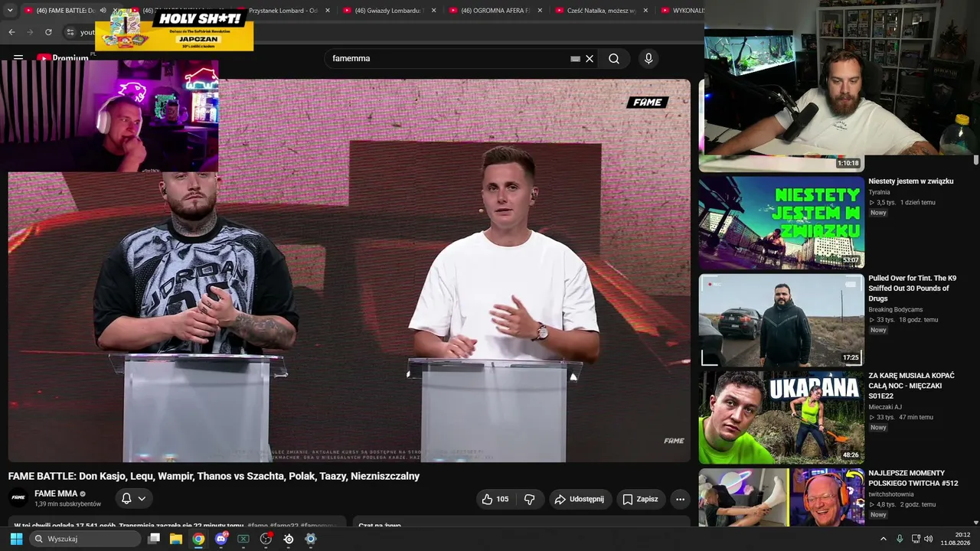Show hidden system tray icons chevron

[884, 539]
